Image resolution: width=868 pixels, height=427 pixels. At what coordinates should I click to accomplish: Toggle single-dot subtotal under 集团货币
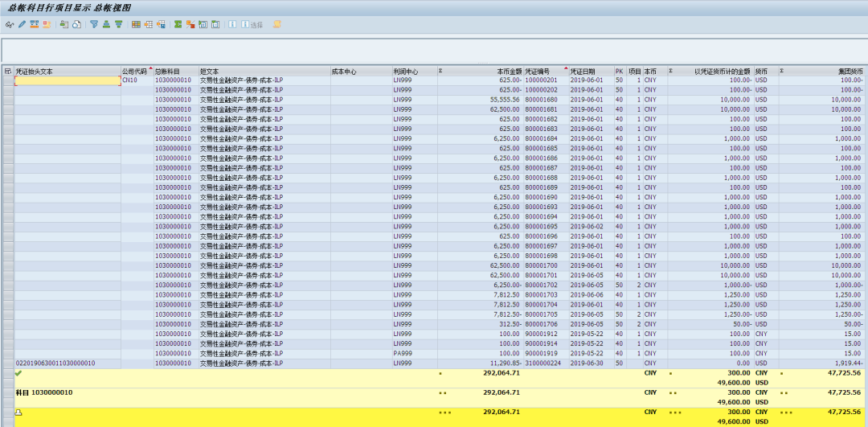click(x=782, y=373)
